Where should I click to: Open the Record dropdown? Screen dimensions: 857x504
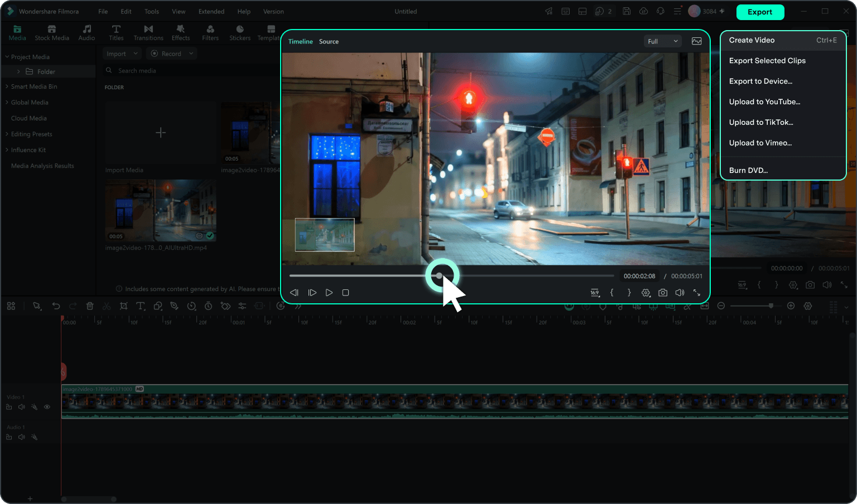pyautogui.click(x=172, y=54)
